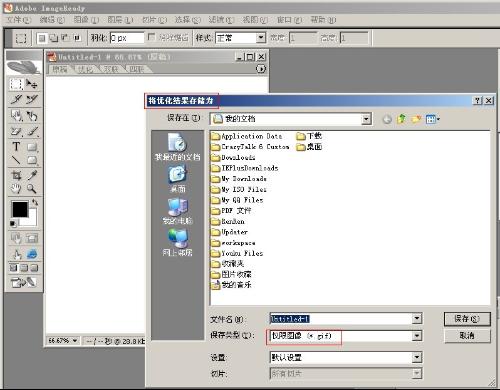Select the Slice Select tool
The image size is (500, 390).
pyautogui.click(x=32, y=99)
